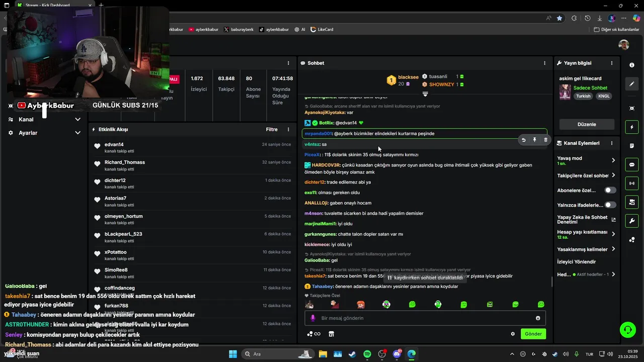Open the shop icon below message box

[x=331, y=334]
